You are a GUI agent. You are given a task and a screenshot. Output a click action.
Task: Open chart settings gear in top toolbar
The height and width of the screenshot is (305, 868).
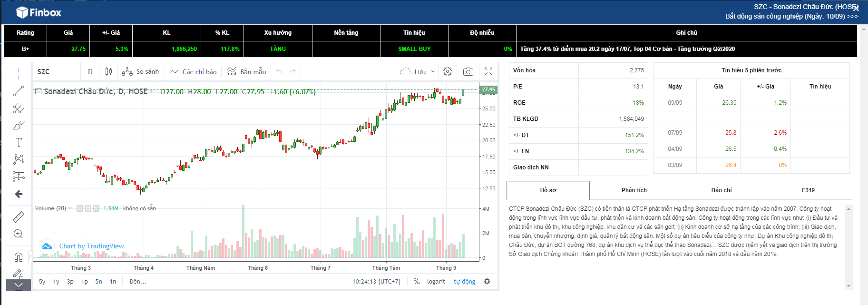[448, 71]
